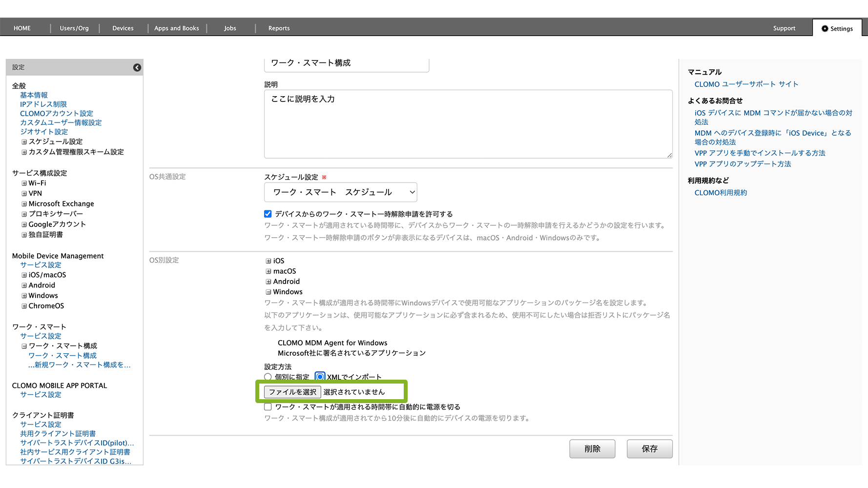The height and width of the screenshot is (488, 868).
Task: Open the Reports menu tab
Action: pos(279,28)
